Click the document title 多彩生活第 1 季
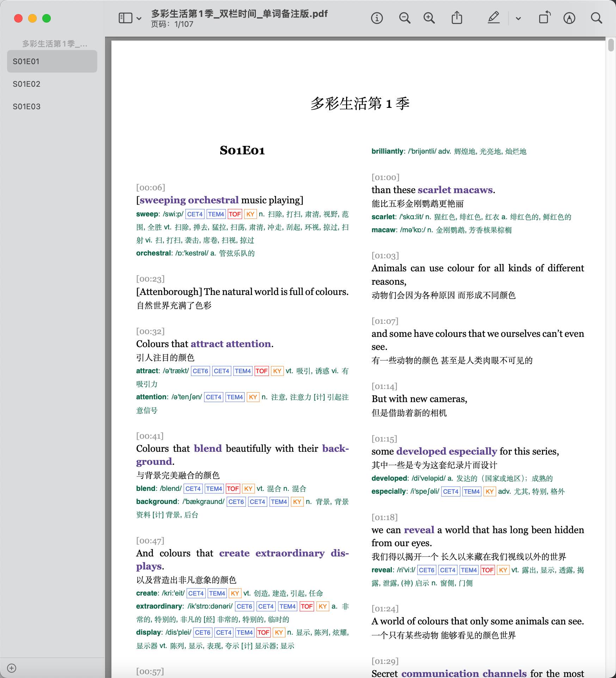The width and height of the screenshot is (616, 678). (x=360, y=104)
